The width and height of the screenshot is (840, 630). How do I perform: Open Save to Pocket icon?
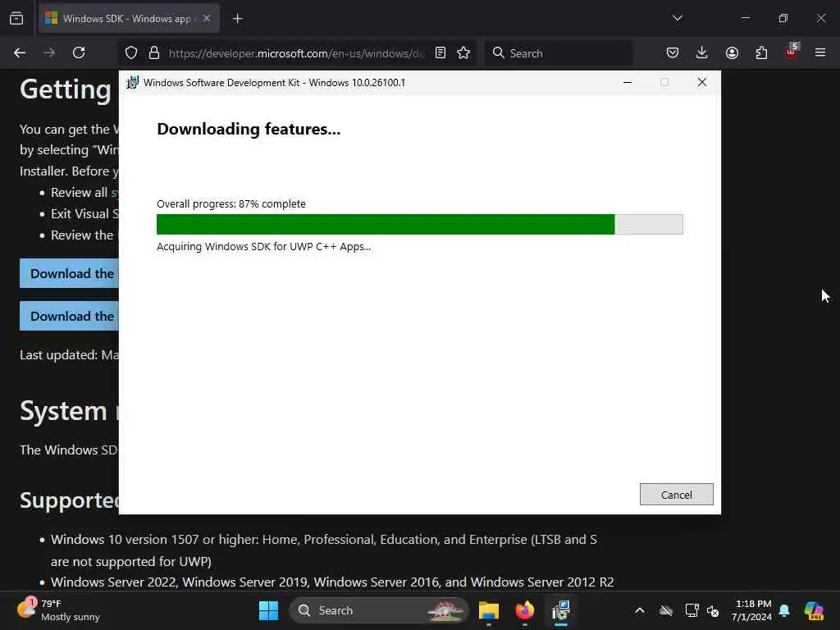click(x=673, y=53)
